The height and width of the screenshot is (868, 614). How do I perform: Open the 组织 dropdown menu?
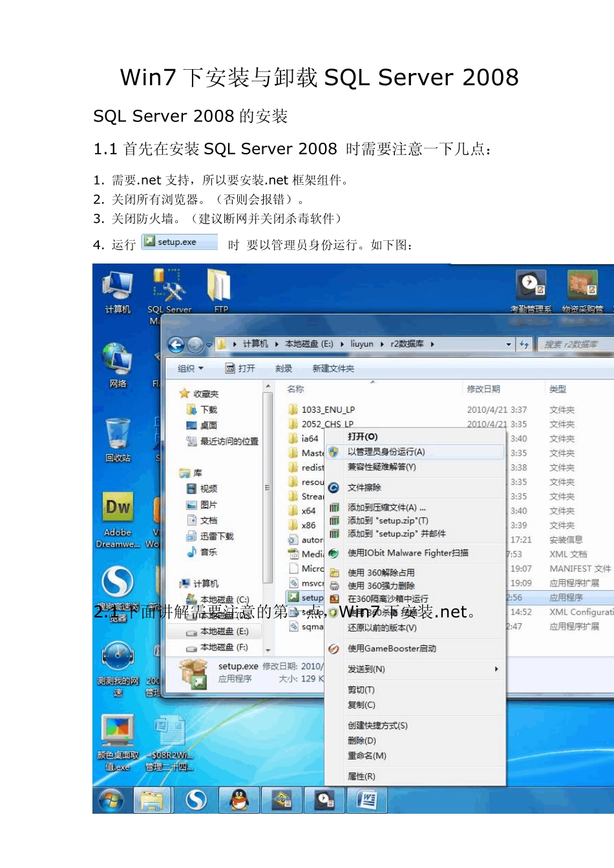click(x=191, y=368)
